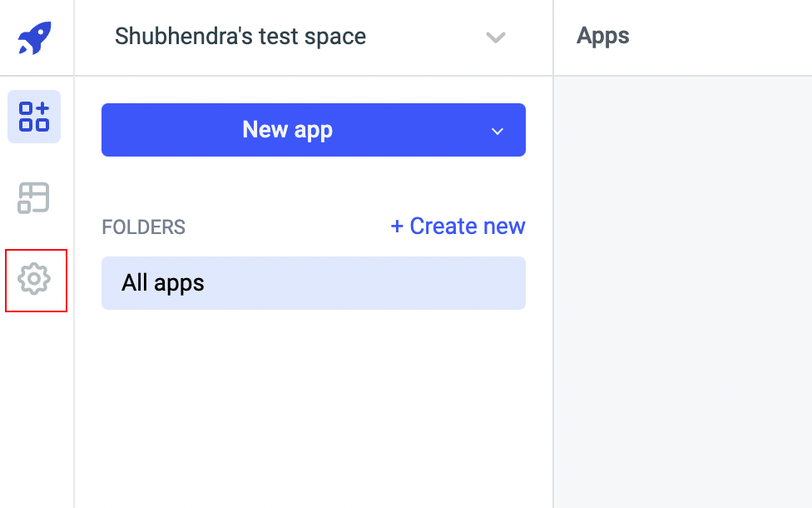
Task: Open the "Shubhendra's test space" workspace selector
Action: pyautogui.click(x=240, y=37)
